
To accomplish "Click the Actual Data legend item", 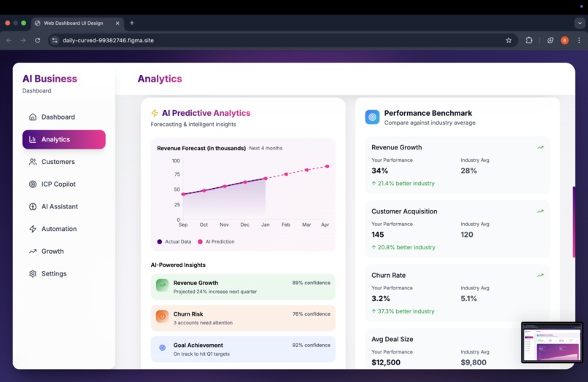I will click(x=174, y=242).
